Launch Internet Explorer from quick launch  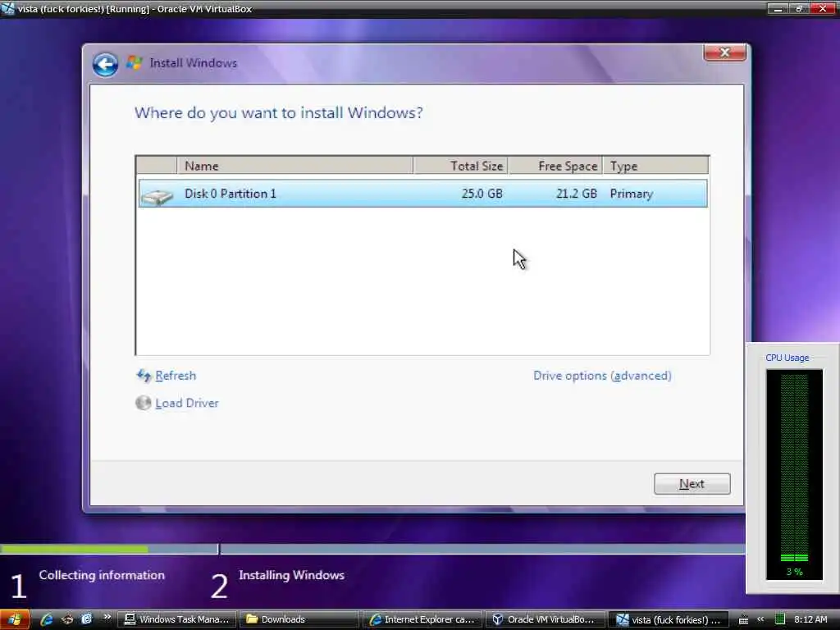[x=47, y=619]
